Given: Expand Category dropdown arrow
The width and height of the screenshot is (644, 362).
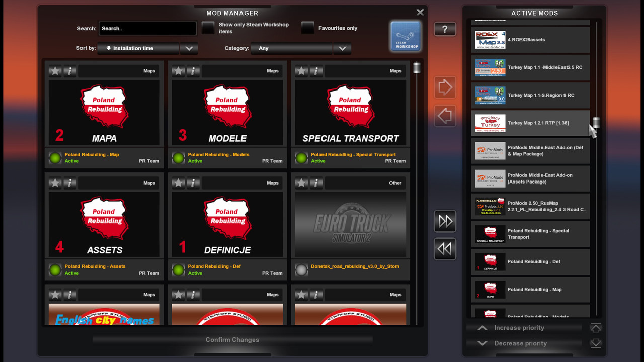Looking at the screenshot, I should point(342,48).
